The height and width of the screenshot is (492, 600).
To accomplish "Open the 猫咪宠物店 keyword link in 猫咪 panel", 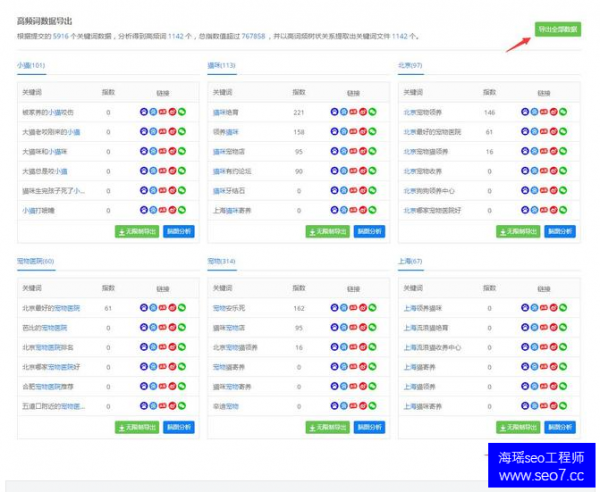I will pyautogui.click(x=229, y=152).
